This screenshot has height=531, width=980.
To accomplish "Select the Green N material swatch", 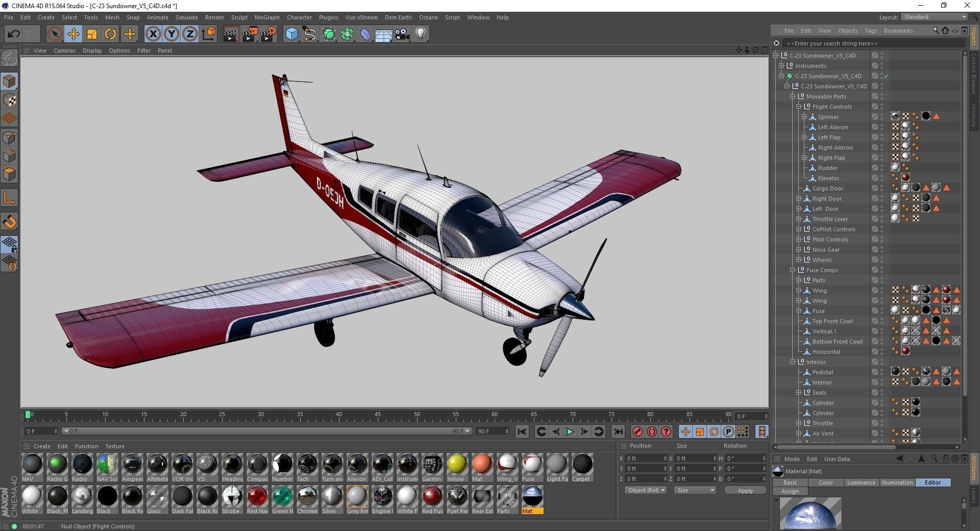I will (282, 500).
